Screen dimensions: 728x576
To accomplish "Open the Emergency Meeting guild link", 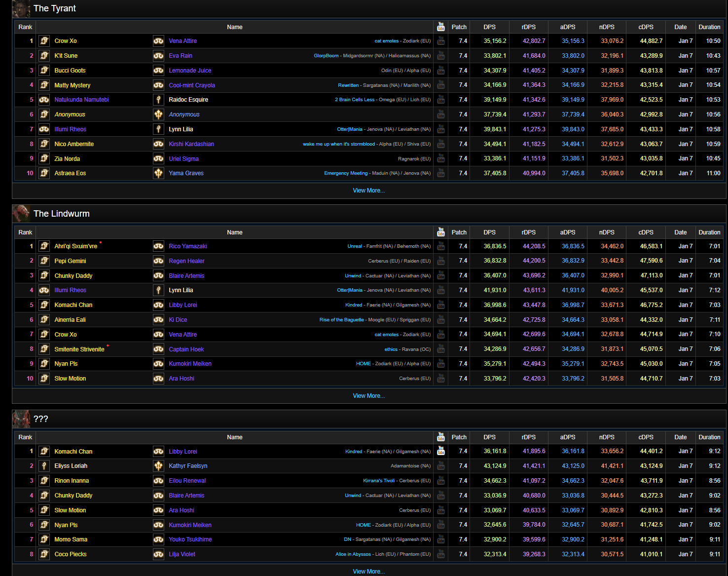I will click(x=346, y=173).
